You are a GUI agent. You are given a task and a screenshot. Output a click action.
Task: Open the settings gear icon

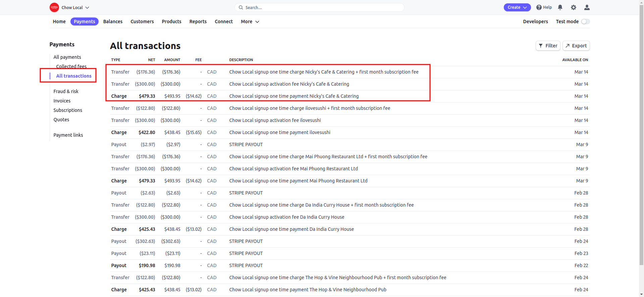574,7
